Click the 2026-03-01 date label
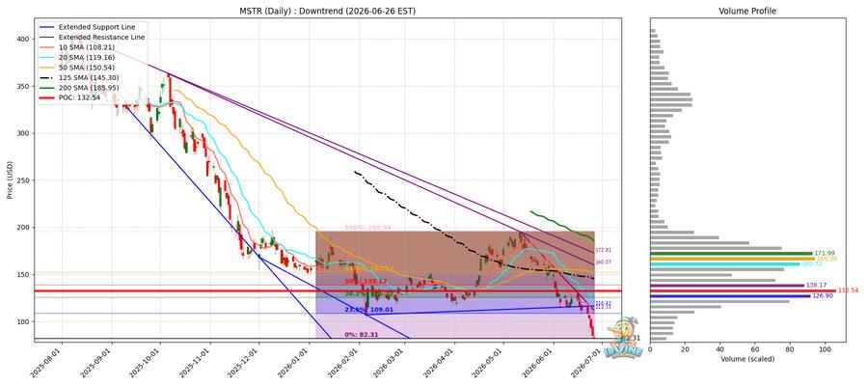This screenshot has height=386, width=868. point(391,362)
